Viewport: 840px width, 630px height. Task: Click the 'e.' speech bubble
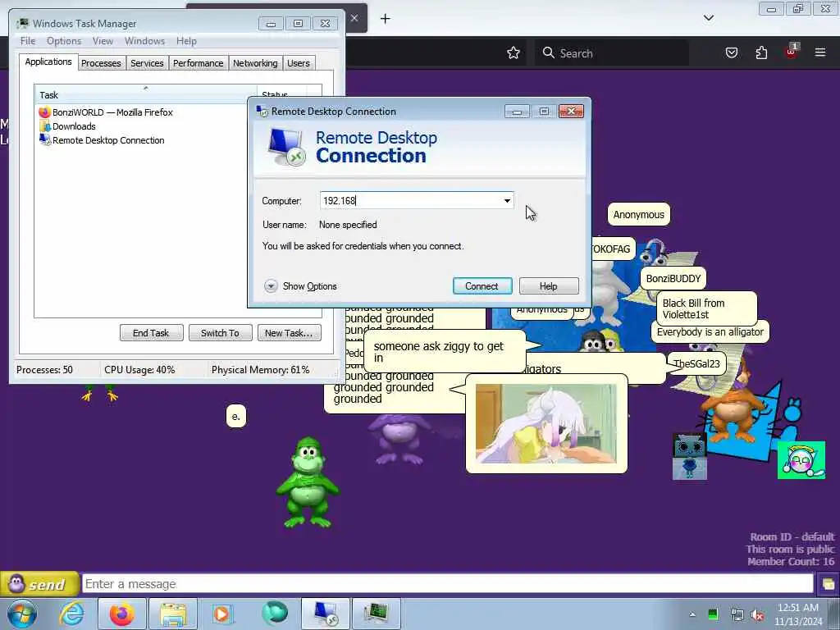coord(235,416)
